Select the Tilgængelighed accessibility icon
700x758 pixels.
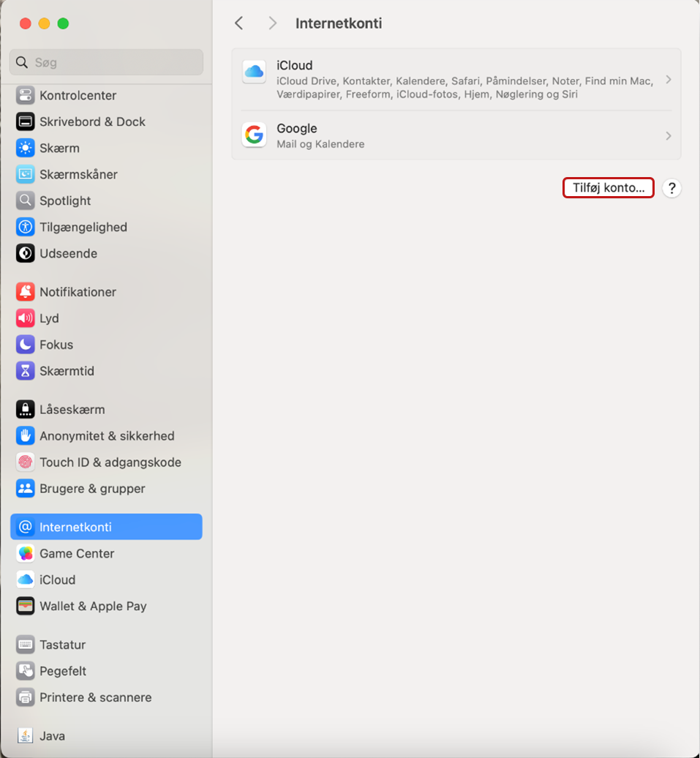point(25,228)
